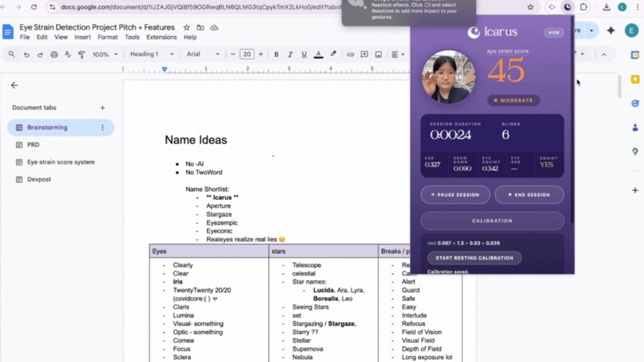This screenshot has width=644, height=362.
Task: Open zoom level dropdown
Action: point(105,54)
